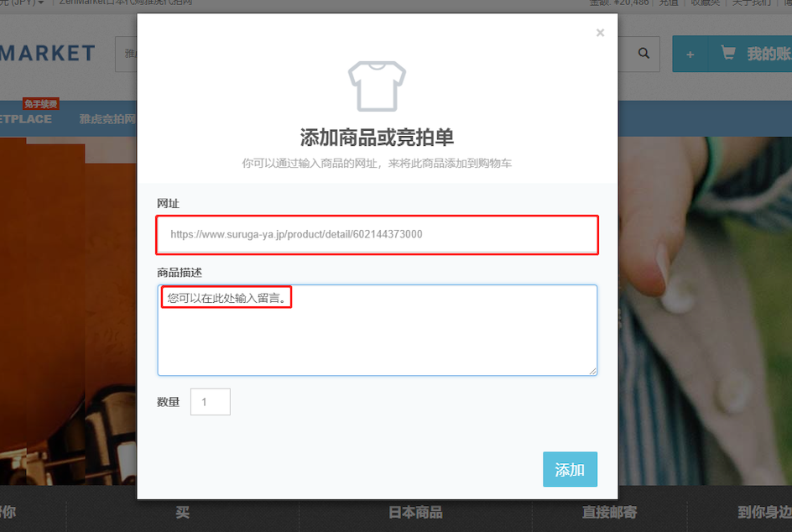Screen dimensions: 792x532
Task: Click the gray T-shirt icon
Action: click(x=377, y=86)
